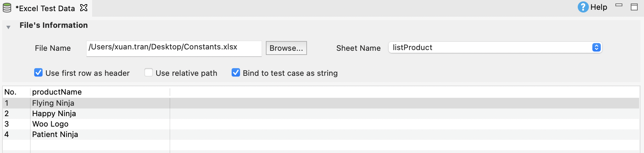
Task: Toggle Use first row as header
Action: coord(38,73)
